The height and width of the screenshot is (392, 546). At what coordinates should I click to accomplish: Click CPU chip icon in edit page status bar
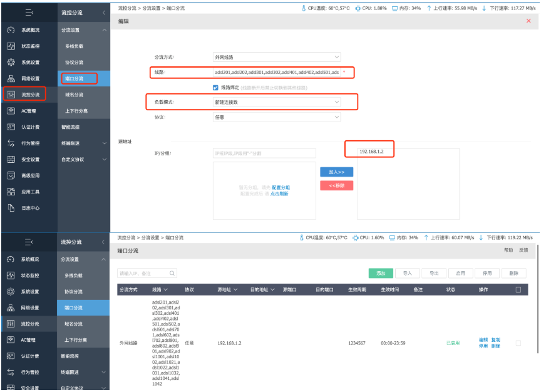[x=358, y=8]
